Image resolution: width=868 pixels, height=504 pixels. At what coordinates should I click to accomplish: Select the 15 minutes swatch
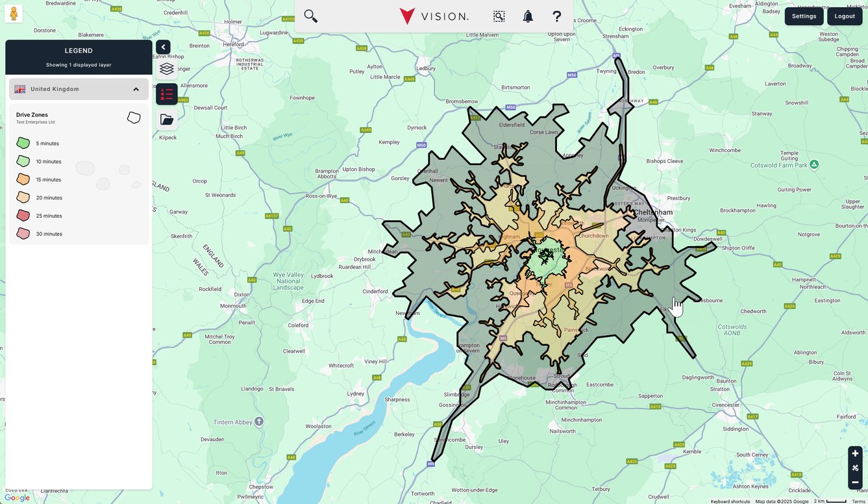[x=23, y=179]
